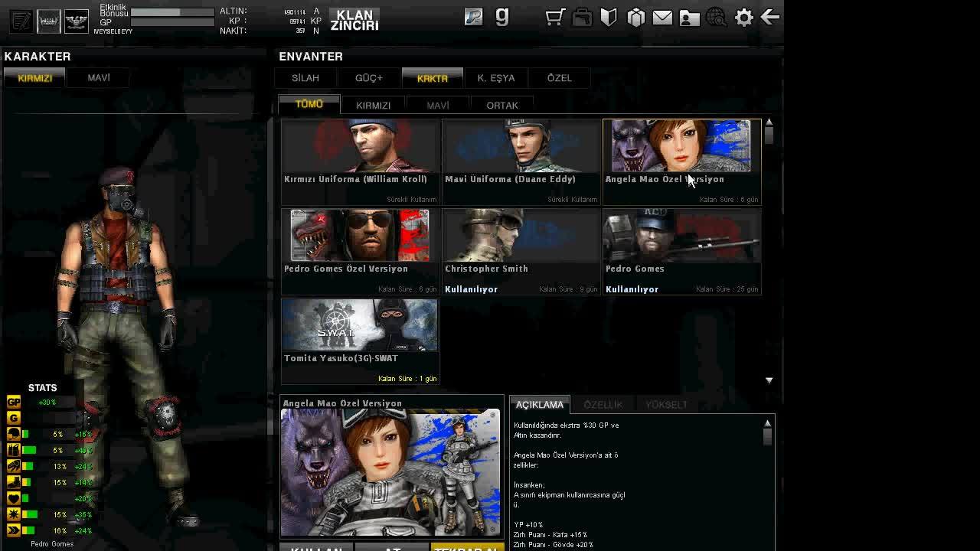Open the ÖZEL inventory tab
This screenshot has height=551, width=980.
pyautogui.click(x=560, y=78)
